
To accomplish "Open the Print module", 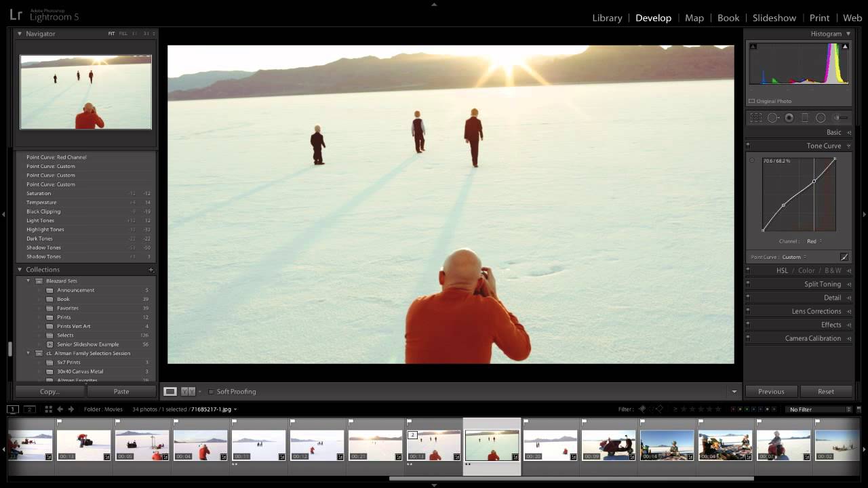I will pos(819,18).
